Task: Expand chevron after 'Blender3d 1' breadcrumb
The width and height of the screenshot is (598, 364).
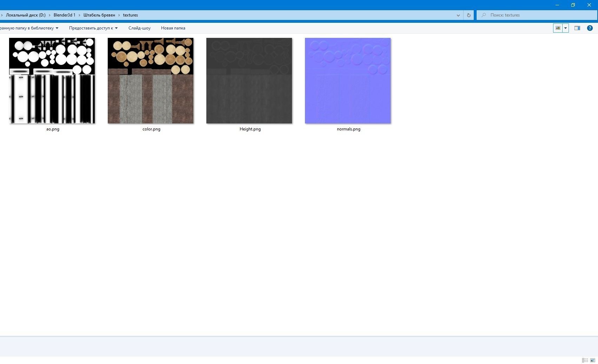Action: point(79,15)
